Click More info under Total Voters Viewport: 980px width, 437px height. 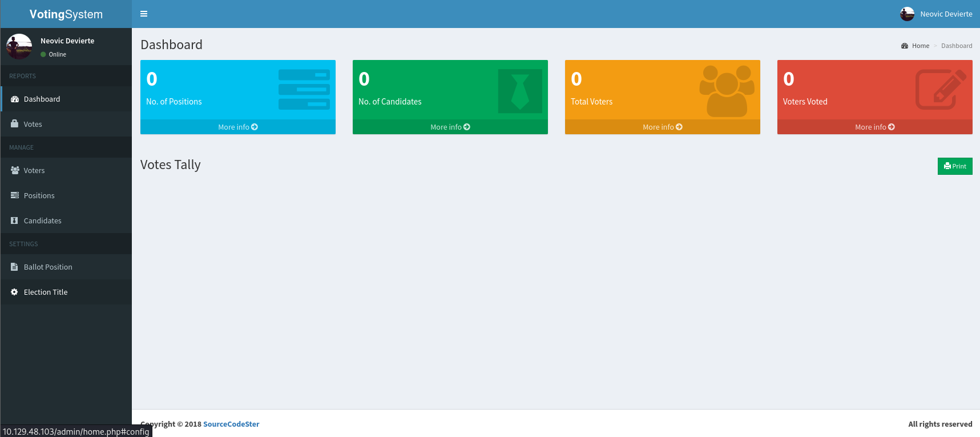click(662, 127)
